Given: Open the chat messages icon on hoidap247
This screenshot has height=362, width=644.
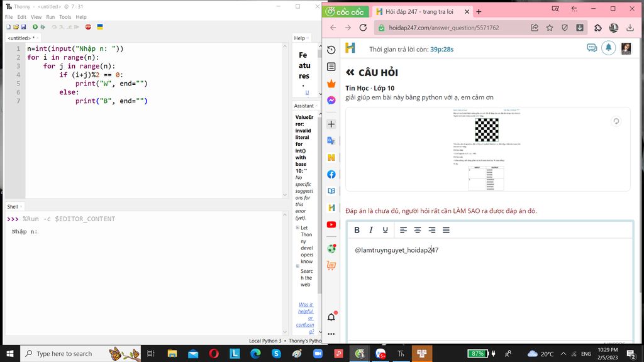Looking at the screenshot, I should pos(591,48).
